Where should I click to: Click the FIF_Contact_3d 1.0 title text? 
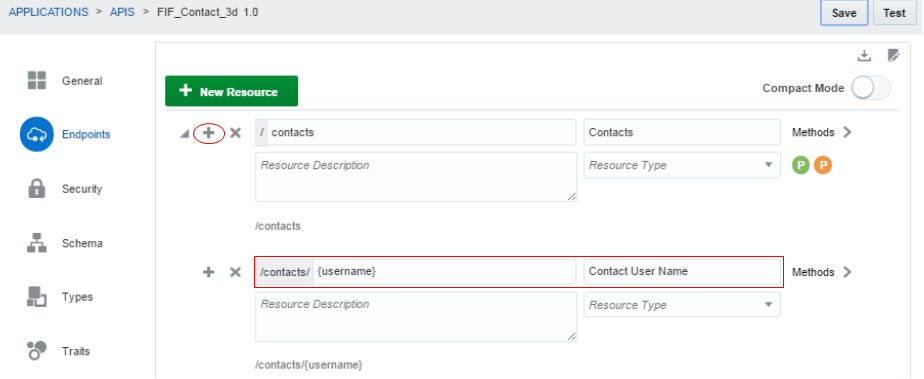[x=207, y=12]
